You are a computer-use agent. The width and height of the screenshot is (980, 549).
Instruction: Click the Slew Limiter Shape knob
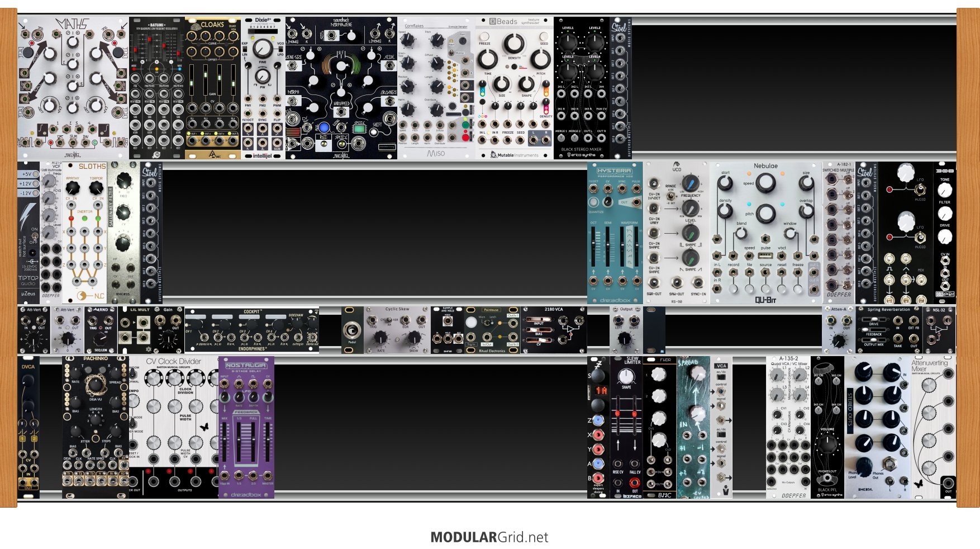tap(626, 376)
